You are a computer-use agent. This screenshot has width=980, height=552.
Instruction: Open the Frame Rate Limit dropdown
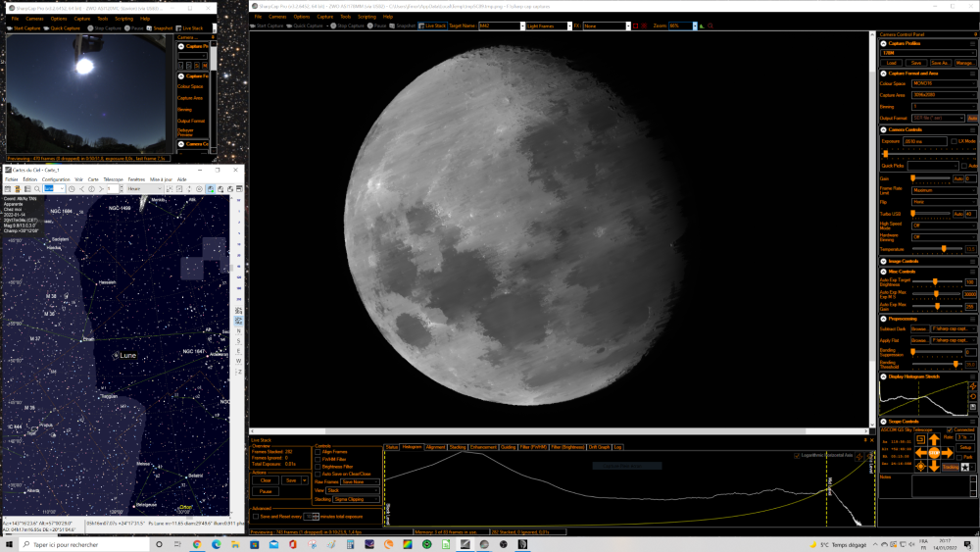[945, 190]
